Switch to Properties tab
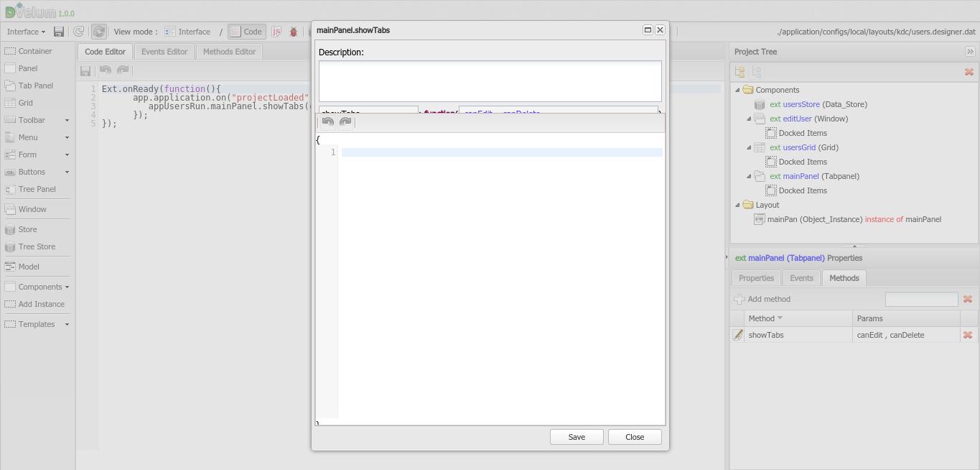 click(x=756, y=278)
